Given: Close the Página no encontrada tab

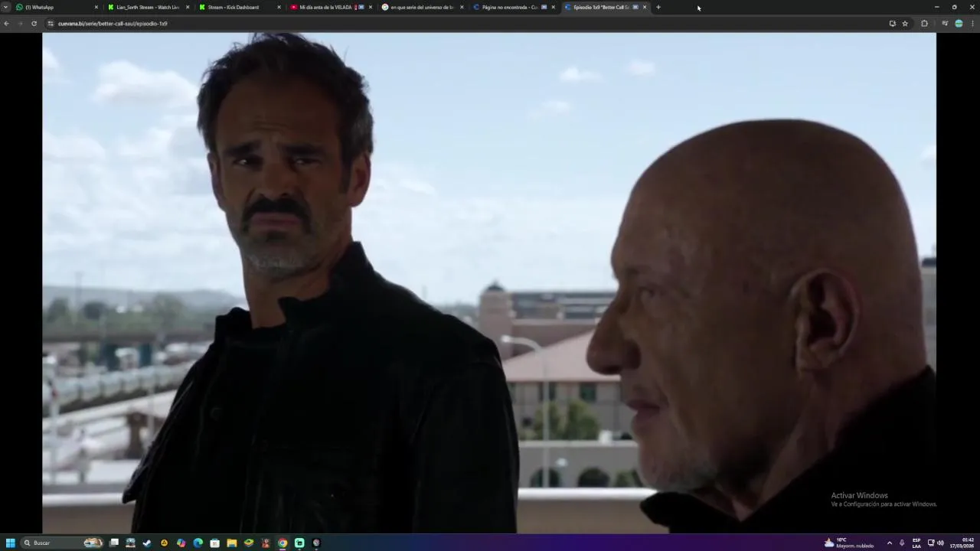Looking at the screenshot, I should (553, 7).
